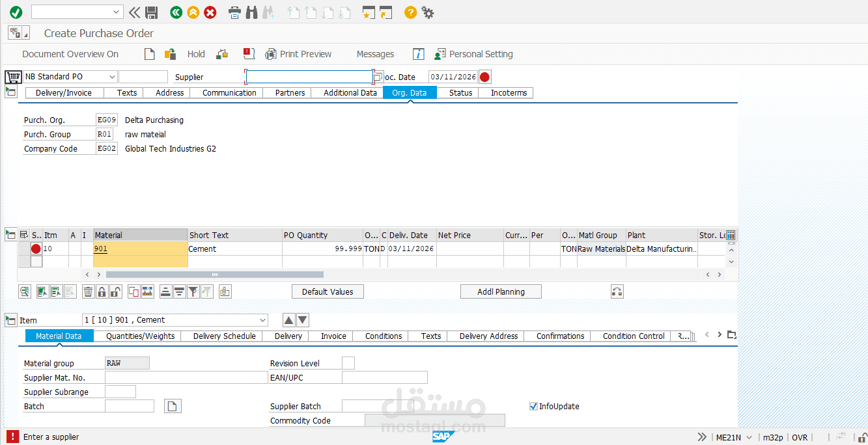868x445 pixels.
Task: Open Help with the question mark icon
Action: tap(410, 12)
